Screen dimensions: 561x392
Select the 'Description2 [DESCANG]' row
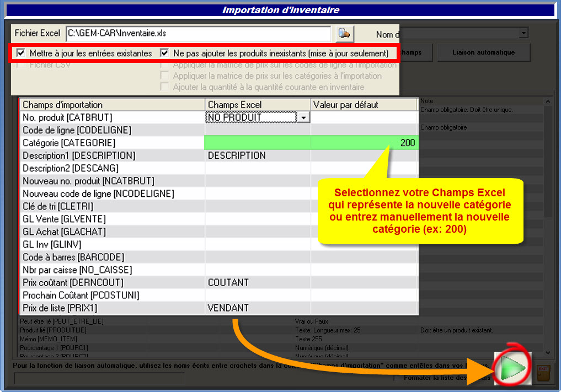coord(112,168)
